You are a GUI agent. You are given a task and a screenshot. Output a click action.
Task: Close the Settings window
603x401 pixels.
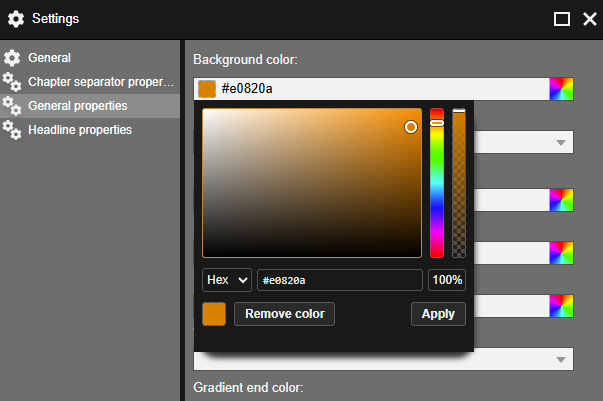590,19
